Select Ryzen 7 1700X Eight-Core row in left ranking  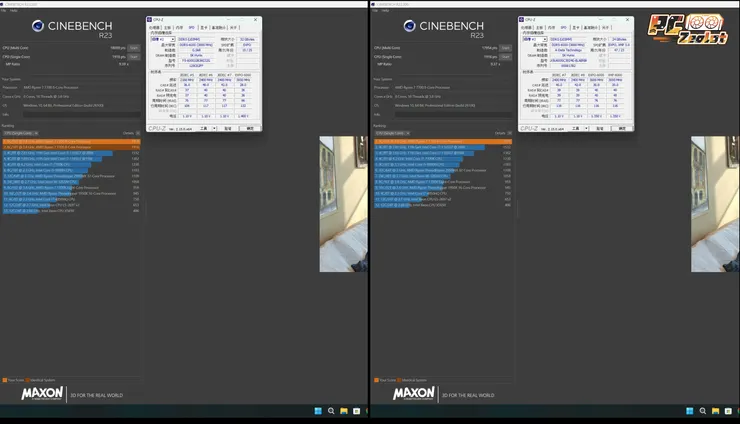tap(71, 187)
